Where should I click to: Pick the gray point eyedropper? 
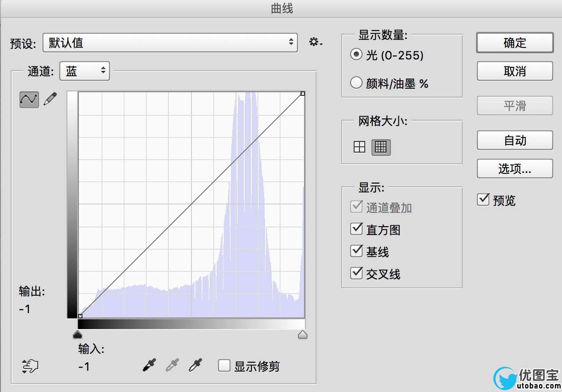click(x=172, y=365)
